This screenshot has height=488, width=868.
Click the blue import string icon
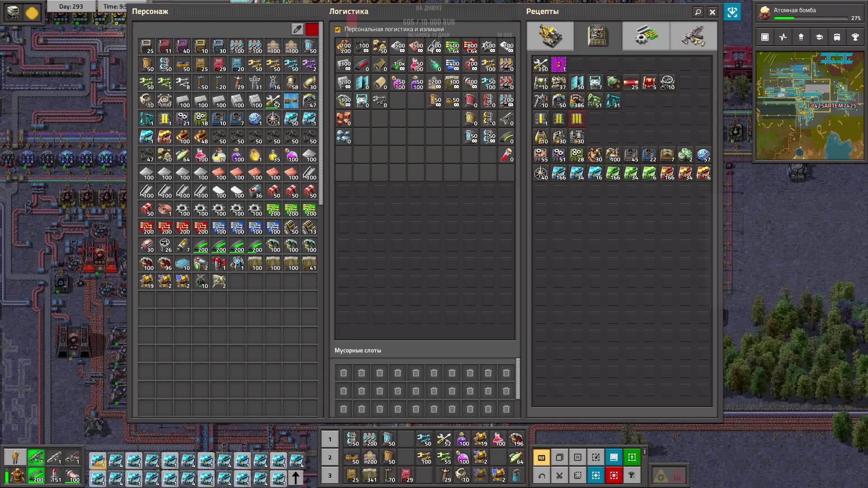pos(732,12)
